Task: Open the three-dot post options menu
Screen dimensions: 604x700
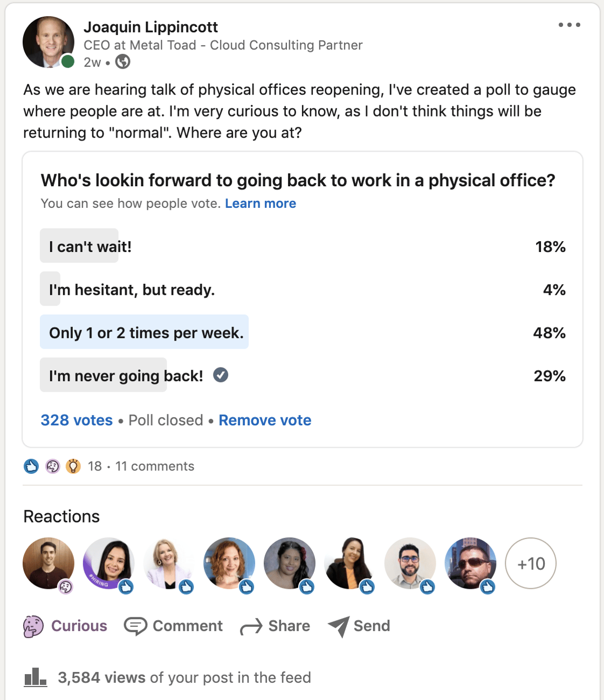Action: (569, 25)
